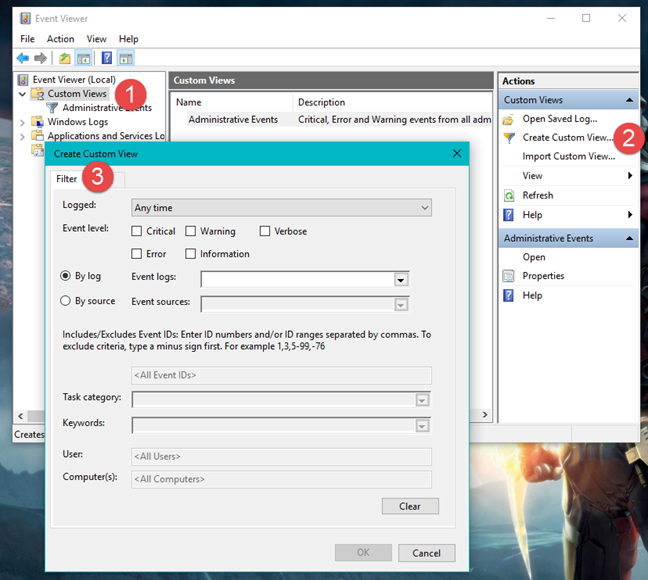Viewport: 648px width, 580px height.
Task: Open the Action menu
Action: 60,39
